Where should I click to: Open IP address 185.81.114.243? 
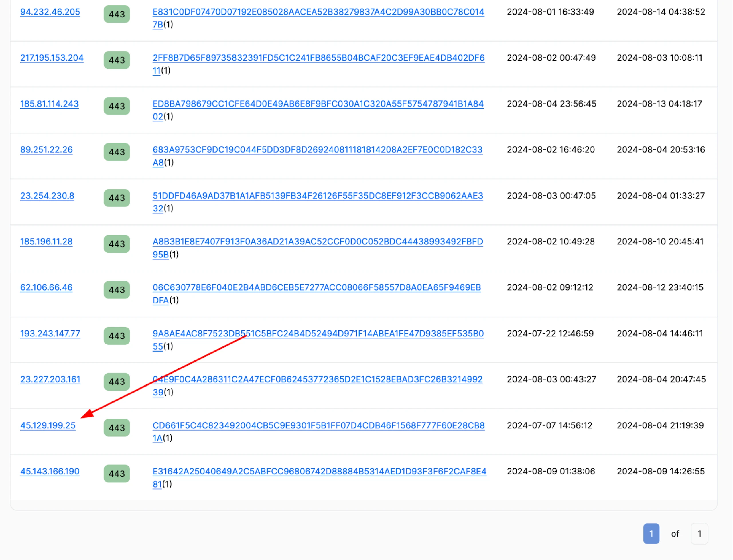tap(49, 104)
